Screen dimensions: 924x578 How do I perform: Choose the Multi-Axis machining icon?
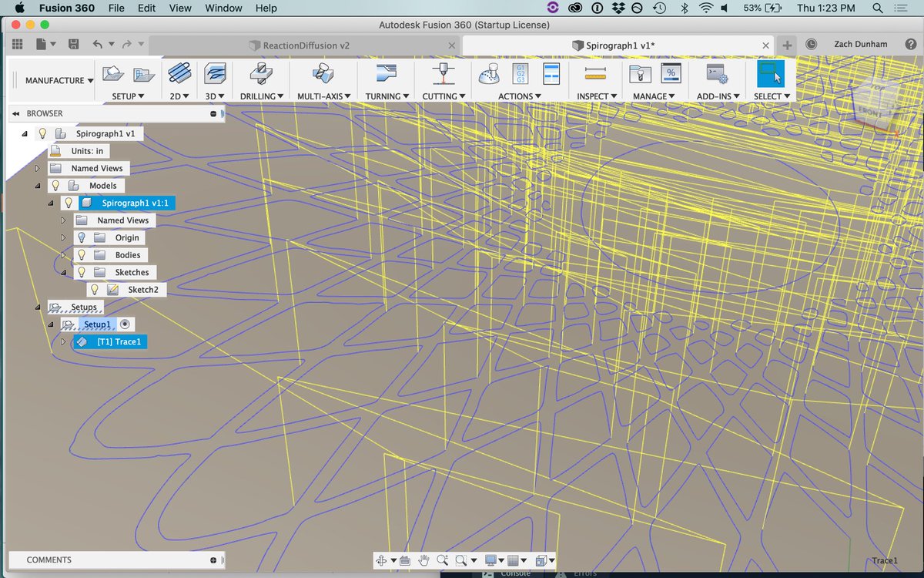click(x=323, y=75)
